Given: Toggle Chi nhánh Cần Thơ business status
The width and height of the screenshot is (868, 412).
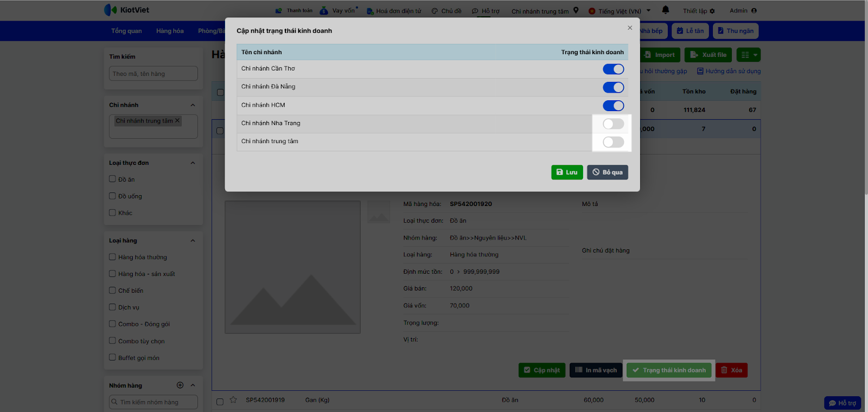Looking at the screenshot, I should coord(614,69).
